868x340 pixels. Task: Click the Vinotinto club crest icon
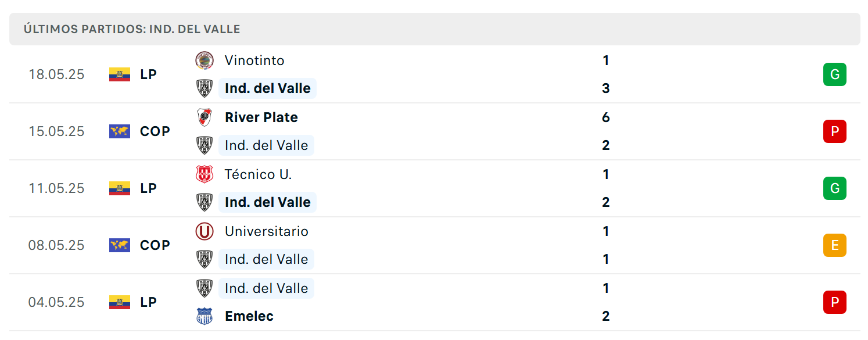(205, 60)
